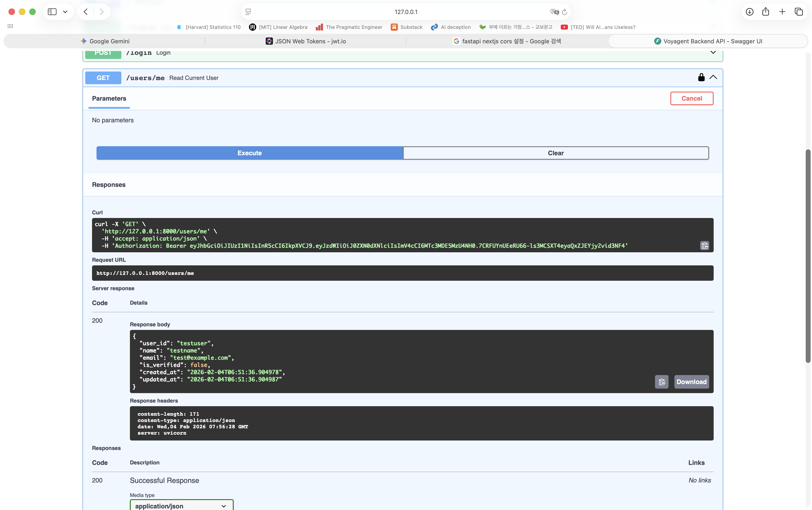
Task: Open the application/json media type dropdown
Action: 181,506
